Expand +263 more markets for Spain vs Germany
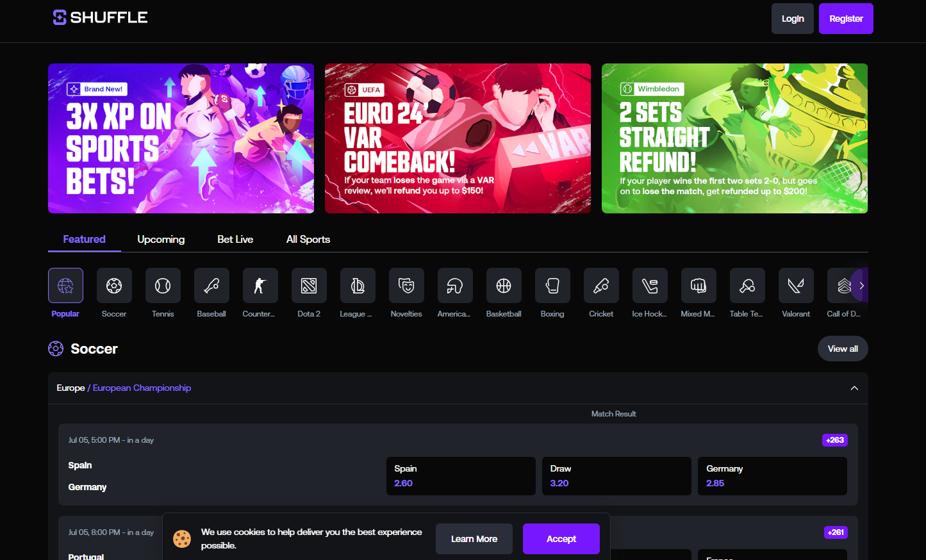The width and height of the screenshot is (926, 560). click(x=835, y=440)
